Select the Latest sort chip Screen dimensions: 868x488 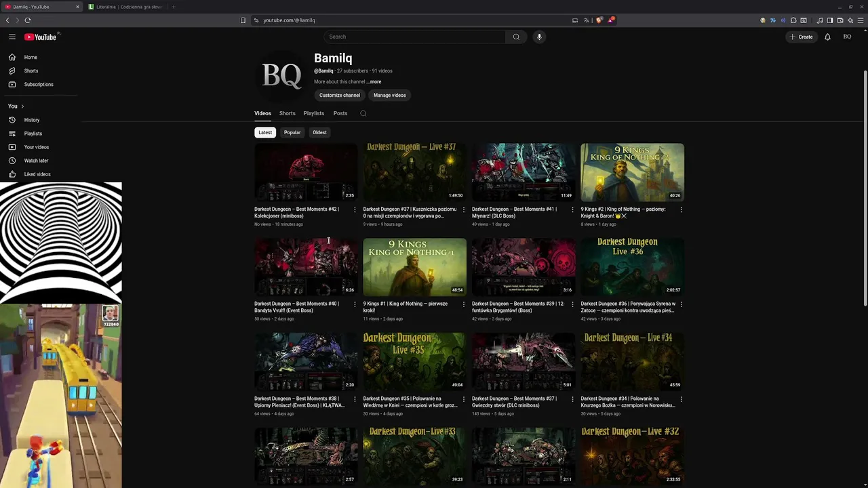(265, 132)
